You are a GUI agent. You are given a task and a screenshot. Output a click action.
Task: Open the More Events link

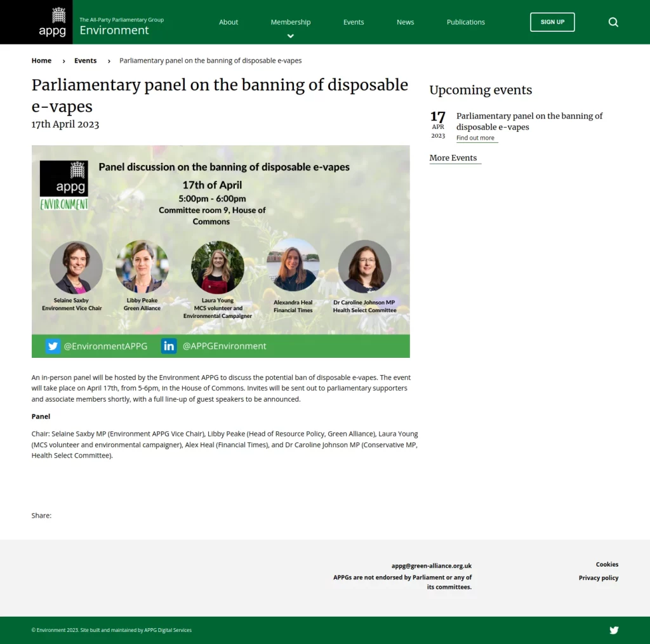453,158
